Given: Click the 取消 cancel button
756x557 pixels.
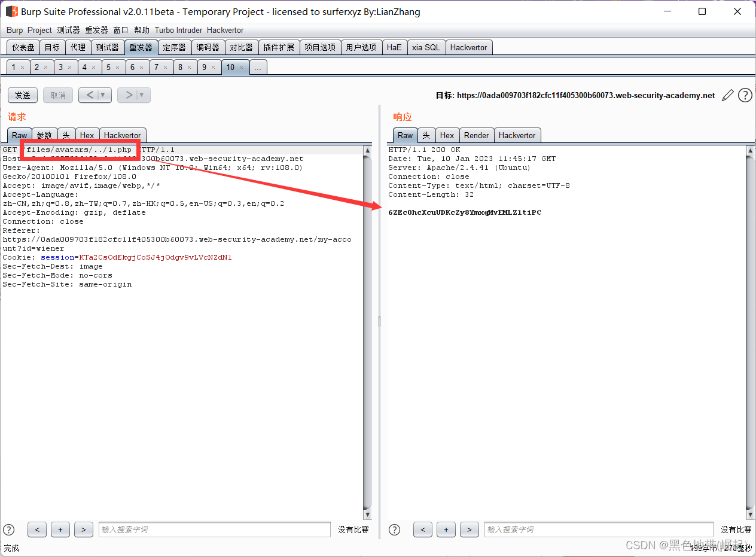Looking at the screenshot, I should pos(58,95).
